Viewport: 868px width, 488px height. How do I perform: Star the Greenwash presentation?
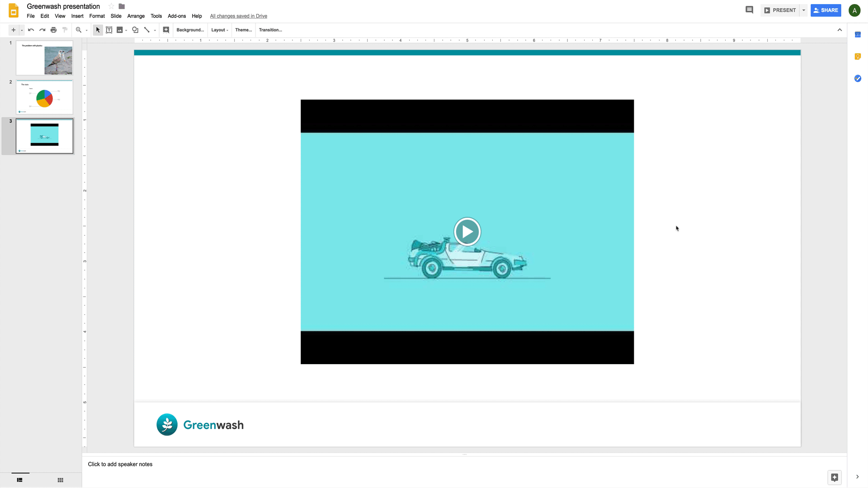pos(111,6)
